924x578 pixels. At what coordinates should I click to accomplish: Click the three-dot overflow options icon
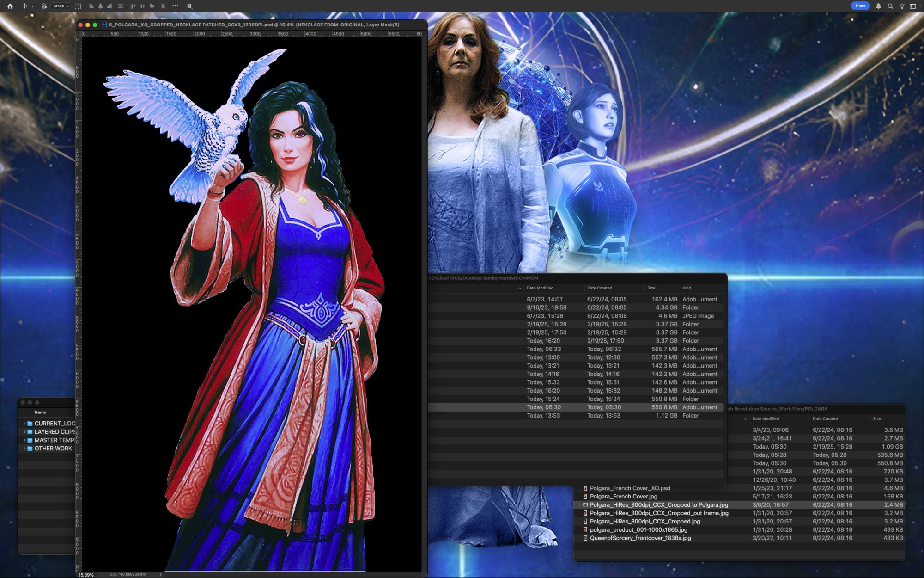(x=175, y=6)
